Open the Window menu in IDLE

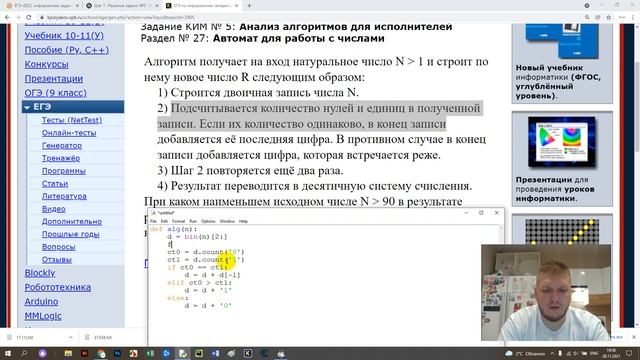coord(227,221)
